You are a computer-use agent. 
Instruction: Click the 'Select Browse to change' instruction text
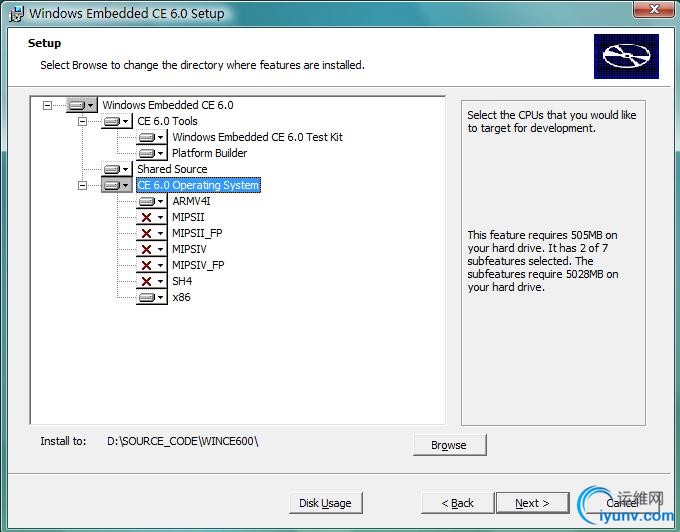[203, 65]
